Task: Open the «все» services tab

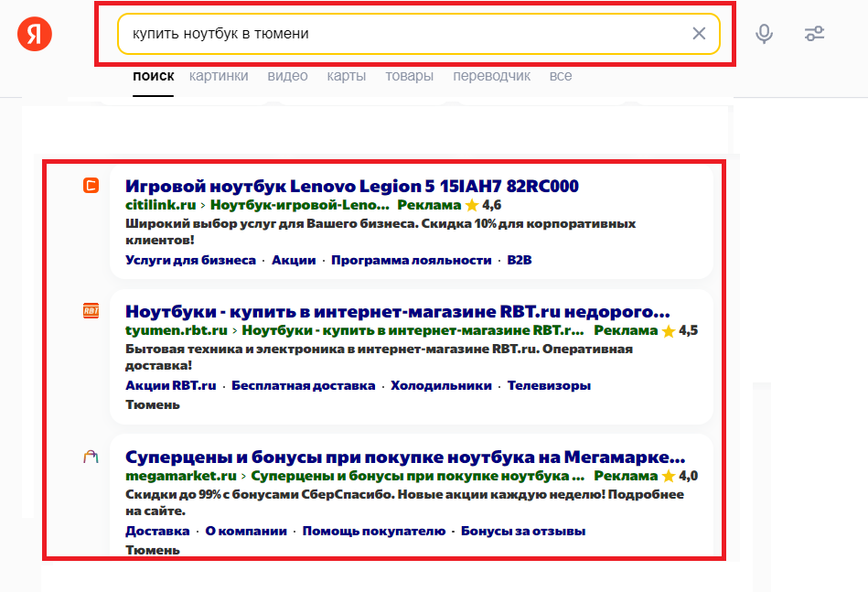Action: [x=560, y=76]
